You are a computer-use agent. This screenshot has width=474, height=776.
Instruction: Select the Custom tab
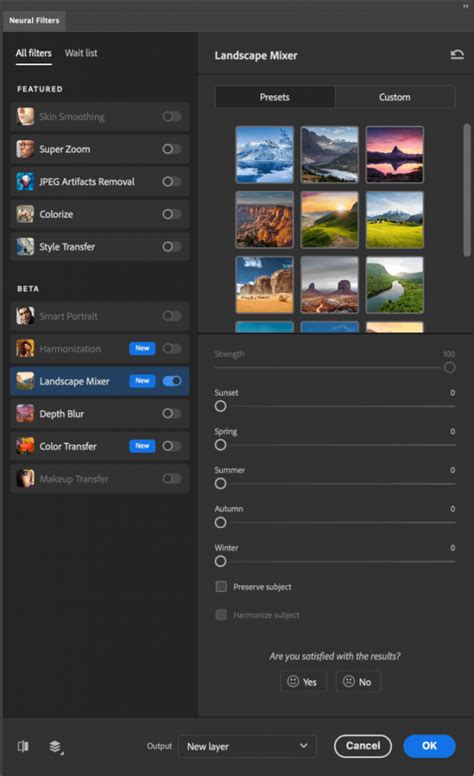(x=395, y=97)
